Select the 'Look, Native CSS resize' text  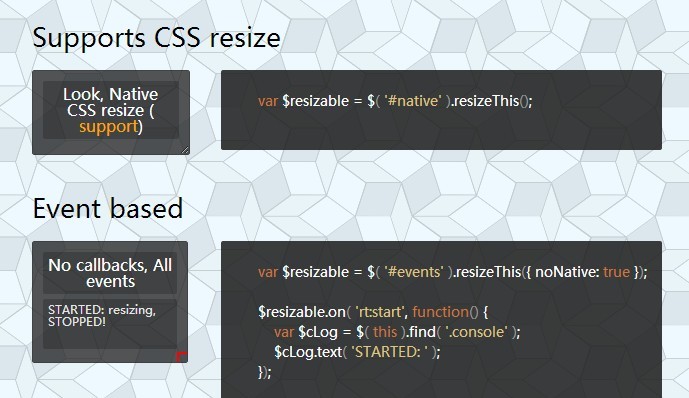[x=110, y=102]
